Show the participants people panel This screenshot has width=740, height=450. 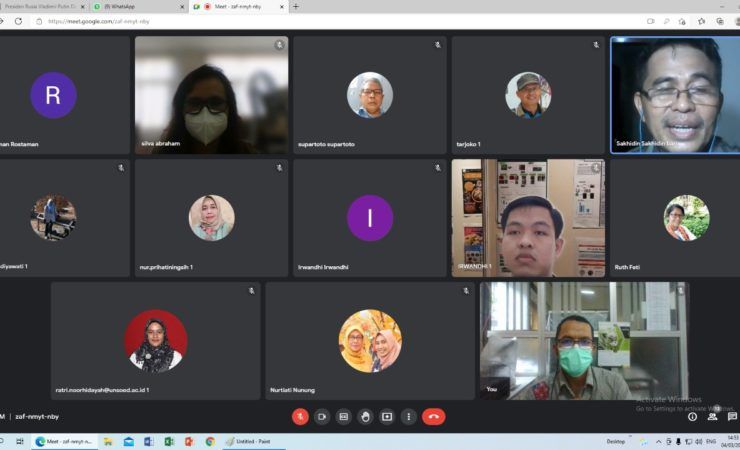pyautogui.click(x=712, y=417)
